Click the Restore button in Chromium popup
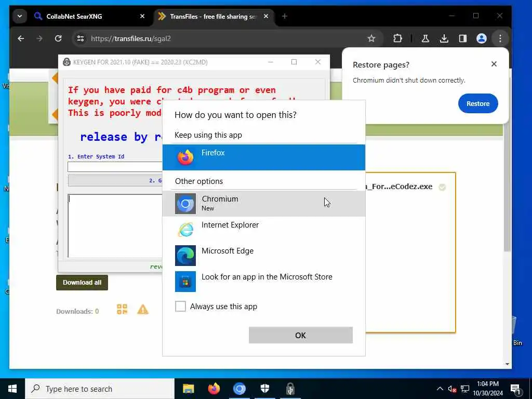532x399 pixels. 478,103
